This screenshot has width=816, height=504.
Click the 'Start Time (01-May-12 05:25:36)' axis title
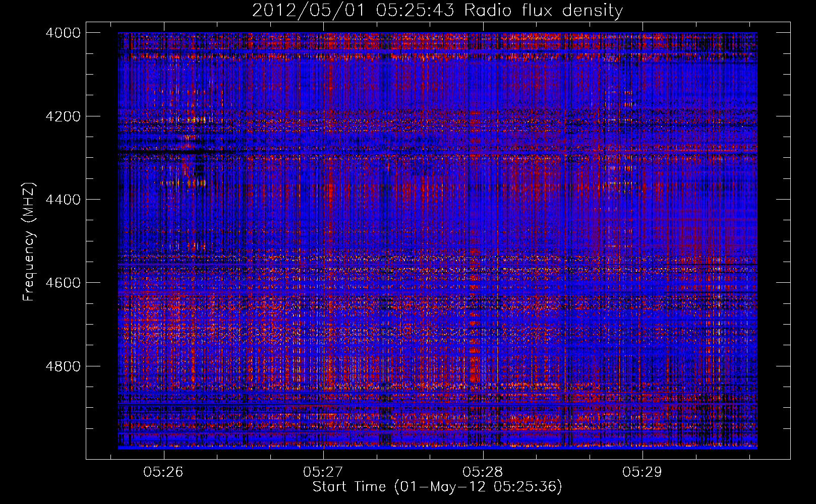click(437, 487)
